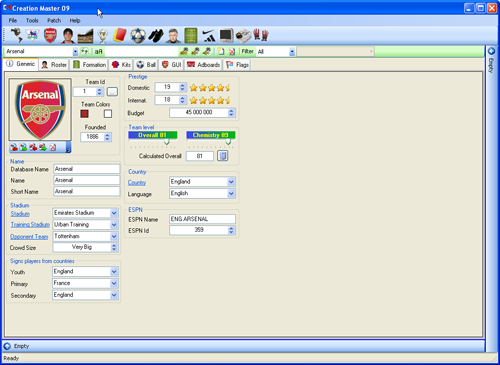This screenshot has height=365, width=500.
Task: Open the Goalkeeper Gloves editor icon
Action: pos(261,35)
